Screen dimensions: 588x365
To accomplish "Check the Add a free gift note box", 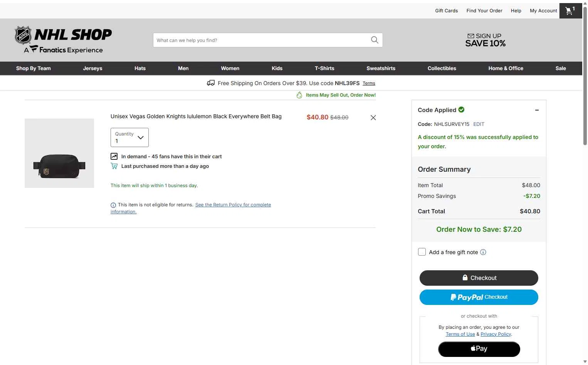I will (422, 252).
